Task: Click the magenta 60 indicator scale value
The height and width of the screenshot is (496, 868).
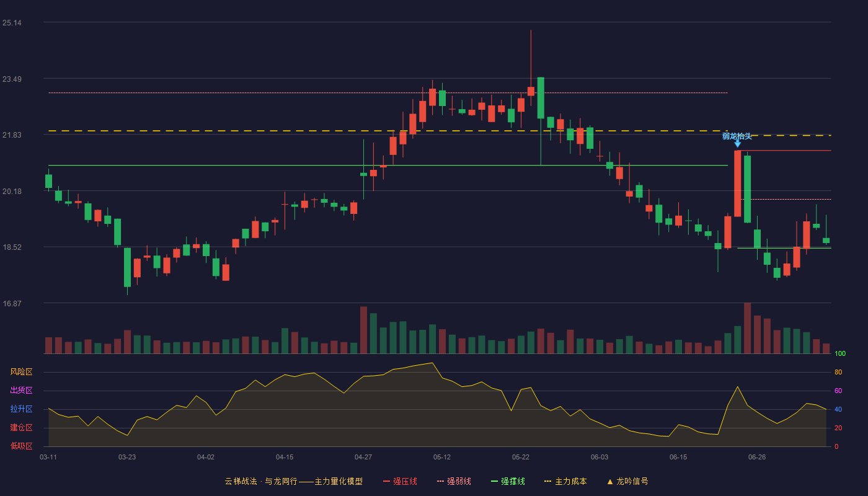Action: click(838, 391)
